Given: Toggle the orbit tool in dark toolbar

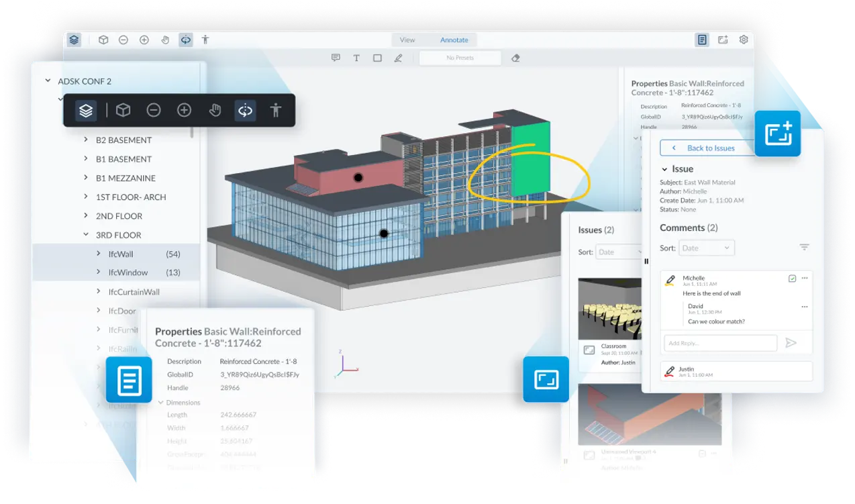Looking at the screenshot, I should [245, 111].
